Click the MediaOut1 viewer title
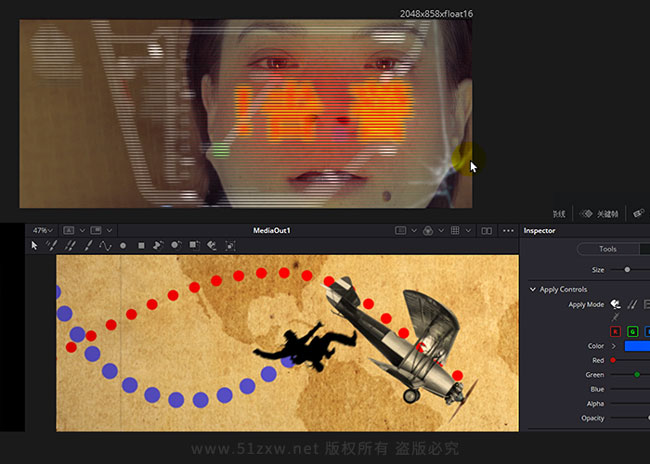 coord(272,231)
